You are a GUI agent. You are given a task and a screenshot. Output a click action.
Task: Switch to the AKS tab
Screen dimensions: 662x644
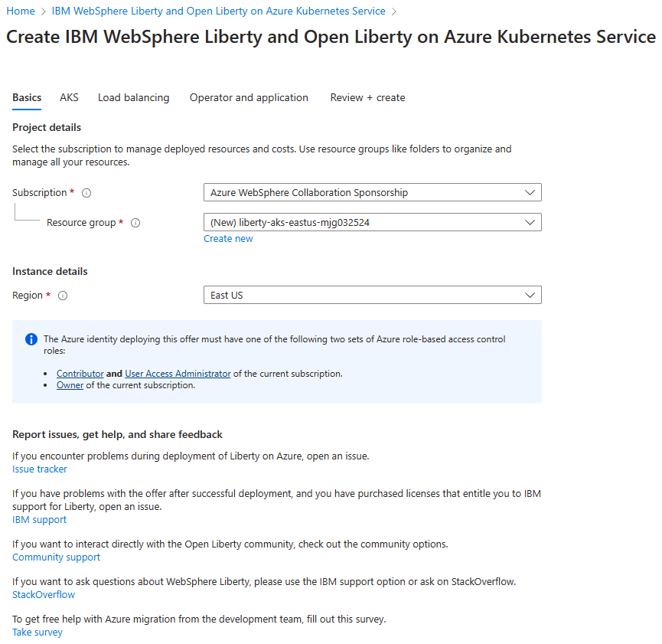69,98
